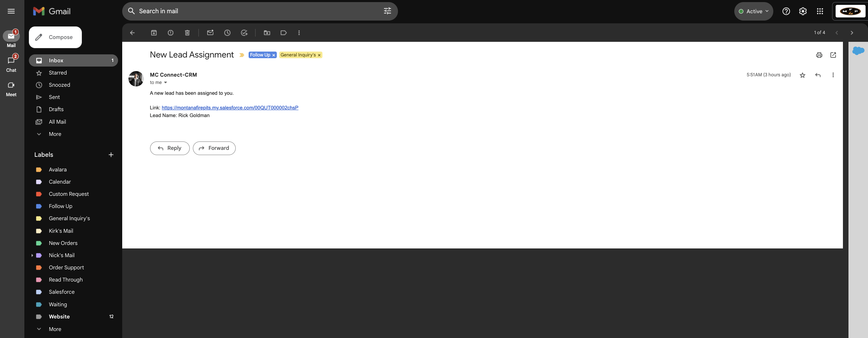Switch to the Meet tab

(x=11, y=89)
